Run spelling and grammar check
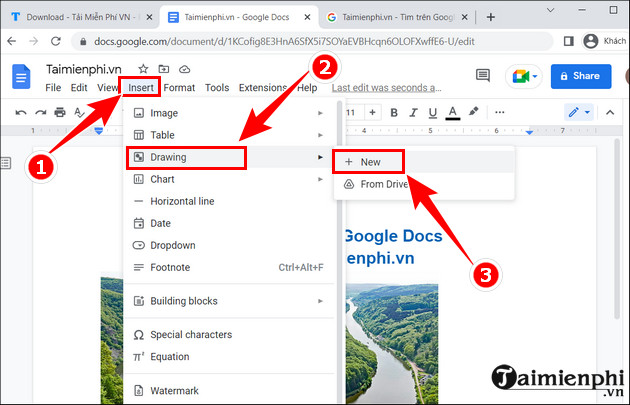This screenshot has width=630, height=405. click(x=79, y=112)
